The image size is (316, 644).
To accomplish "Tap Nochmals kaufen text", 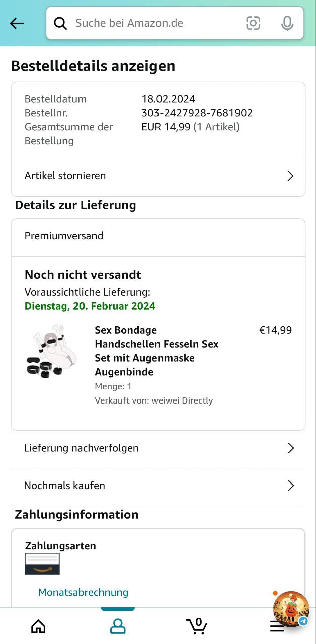I will click(64, 486).
